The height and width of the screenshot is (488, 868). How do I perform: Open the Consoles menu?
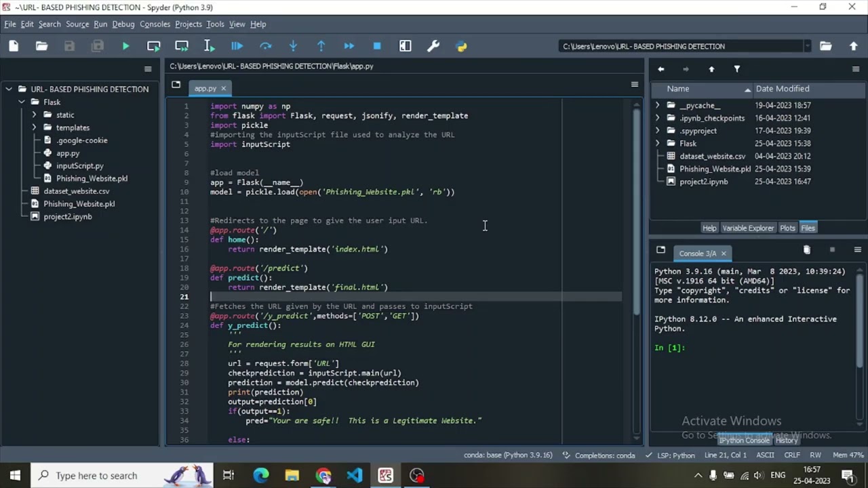pos(155,24)
